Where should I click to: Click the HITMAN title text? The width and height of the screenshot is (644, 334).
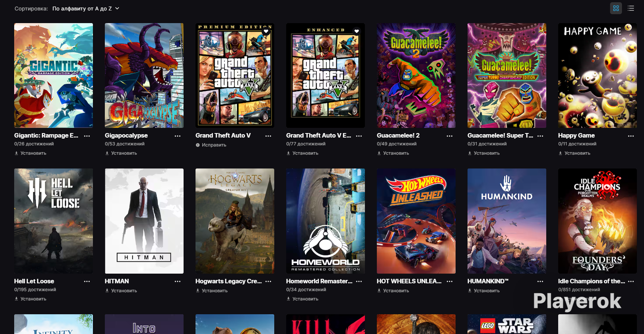117,281
